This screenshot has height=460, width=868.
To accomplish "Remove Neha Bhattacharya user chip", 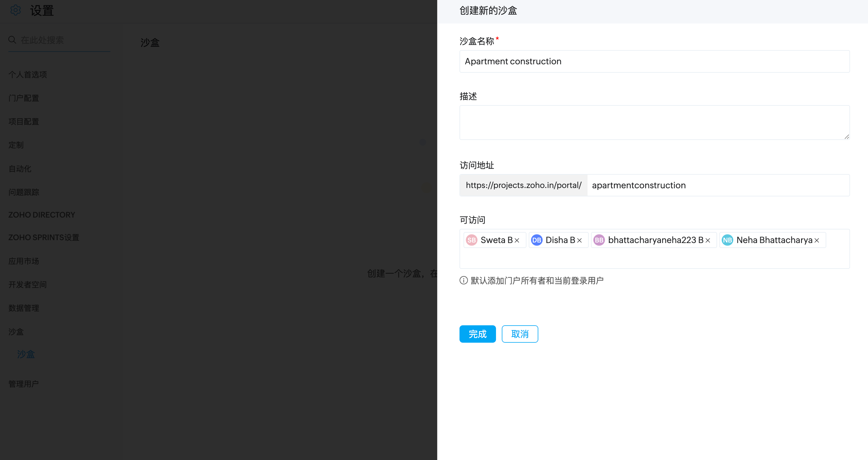I will coord(816,240).
